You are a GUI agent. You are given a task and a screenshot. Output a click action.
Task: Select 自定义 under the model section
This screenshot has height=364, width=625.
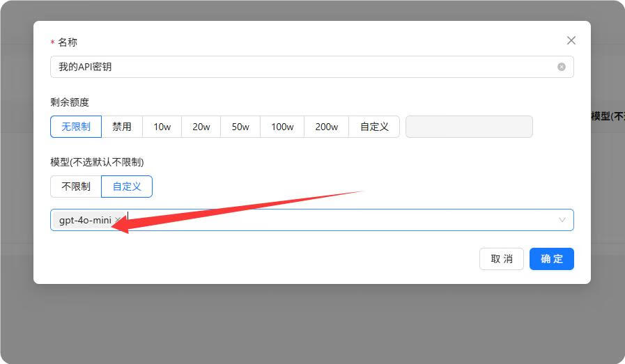(x=127, y=187)
